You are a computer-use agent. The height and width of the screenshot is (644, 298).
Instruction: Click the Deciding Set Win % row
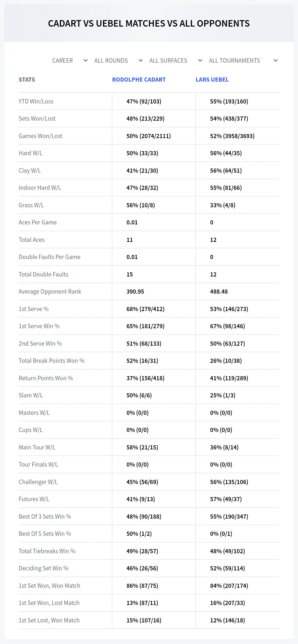pyautogui.click(x=149, y=568)
